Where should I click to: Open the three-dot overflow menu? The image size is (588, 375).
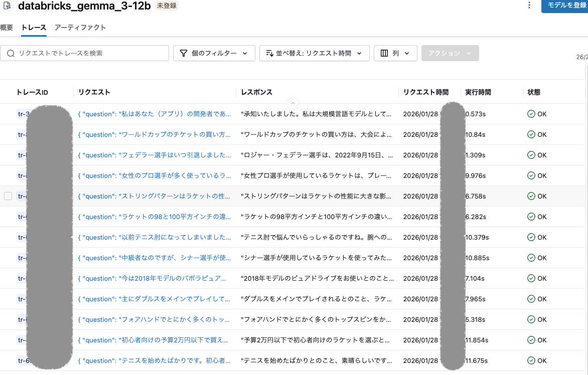(x=530, y=5)
